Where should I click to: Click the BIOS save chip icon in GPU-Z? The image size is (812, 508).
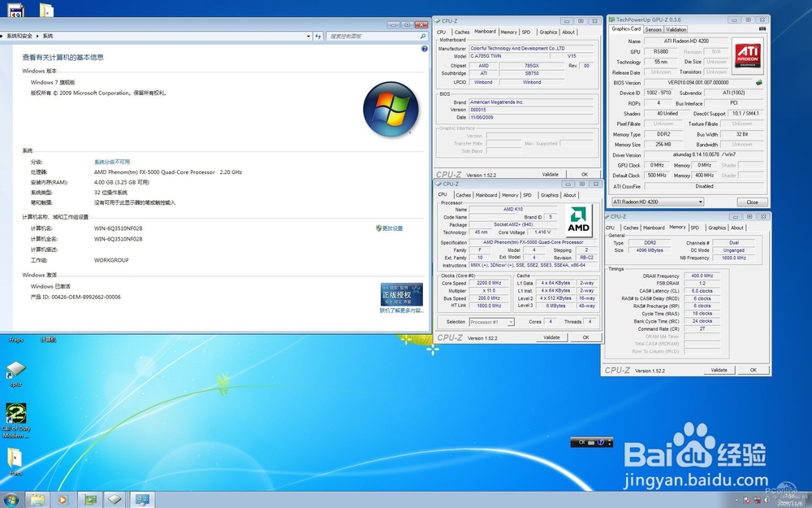click(x=759, y=82)
